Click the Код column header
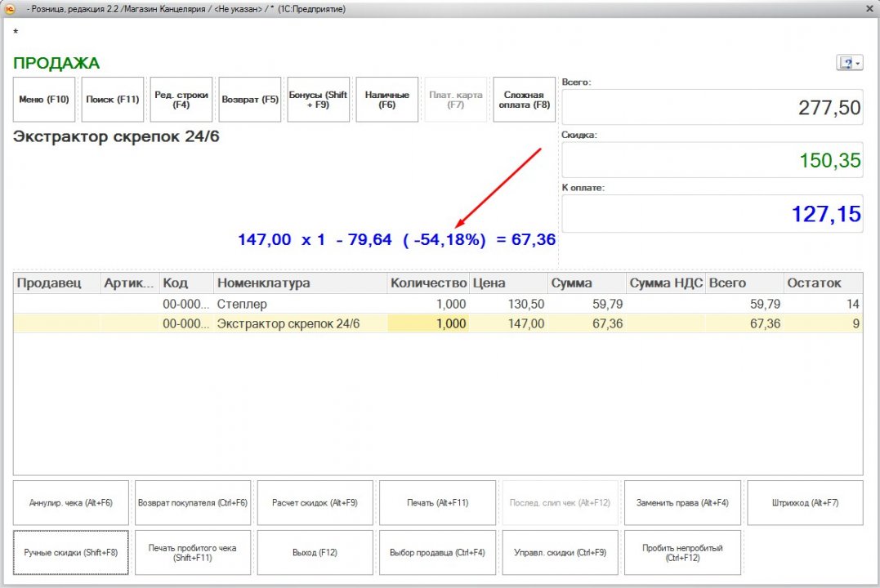Image resolution: width=880 pixels, height=588 pixels. (x=186, y=283)
